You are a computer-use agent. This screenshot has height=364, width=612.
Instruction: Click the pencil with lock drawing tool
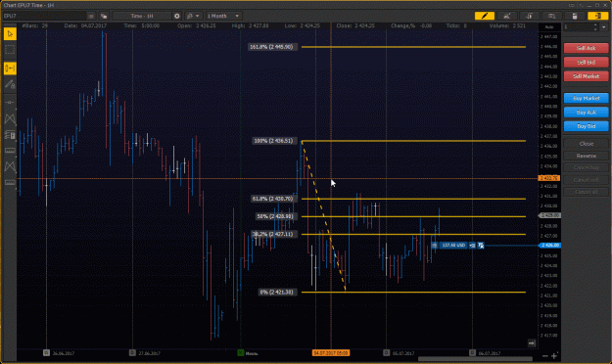10,84
